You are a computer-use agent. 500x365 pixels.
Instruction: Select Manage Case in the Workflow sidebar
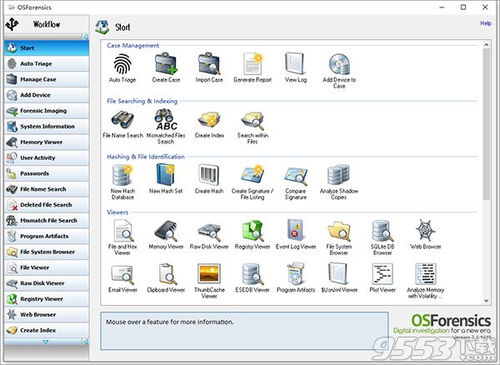(47, 79)
